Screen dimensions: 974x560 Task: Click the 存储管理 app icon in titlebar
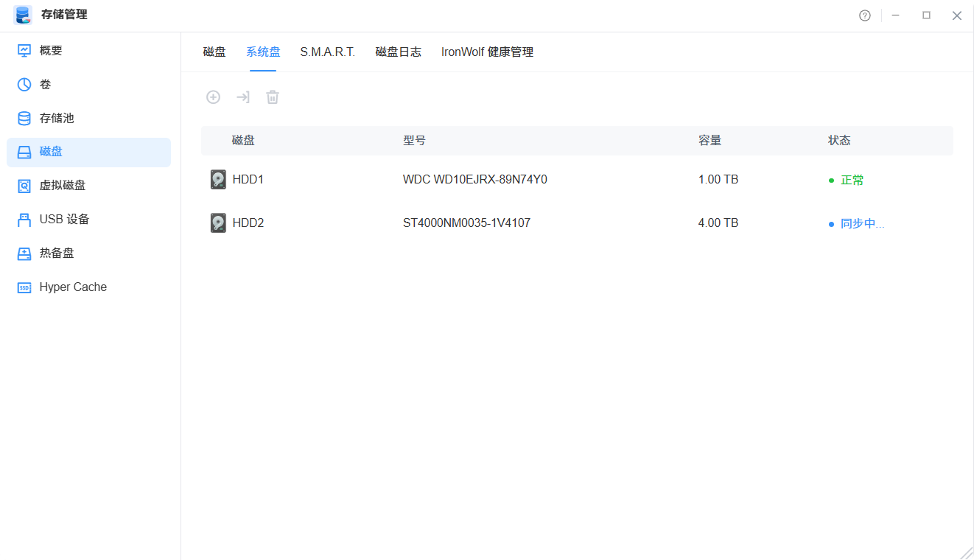point(22,15)
